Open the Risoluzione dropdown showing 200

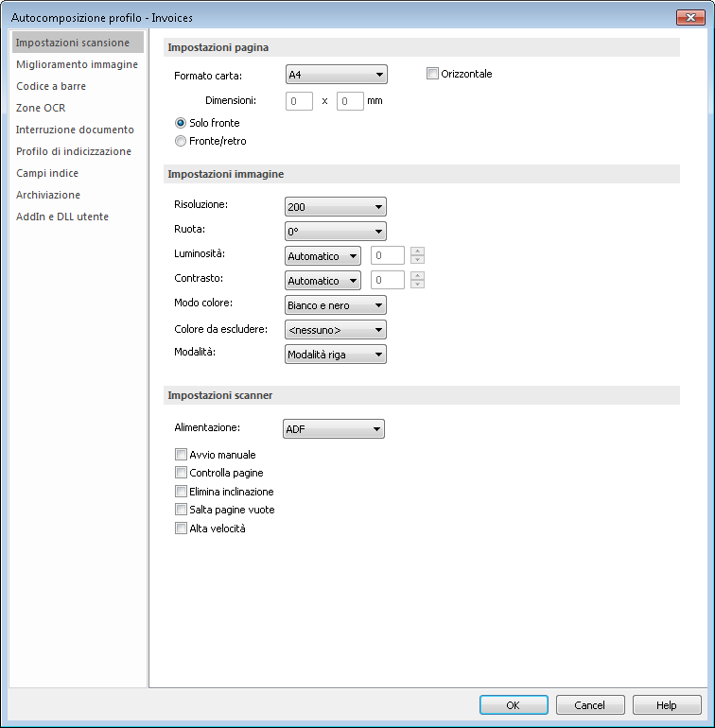pyautogui.click(x=336, y=207)
